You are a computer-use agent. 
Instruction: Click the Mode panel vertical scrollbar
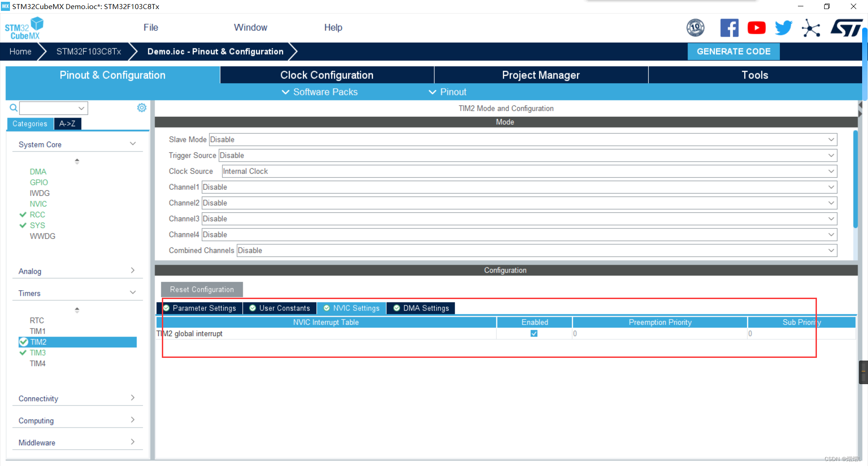855,179
